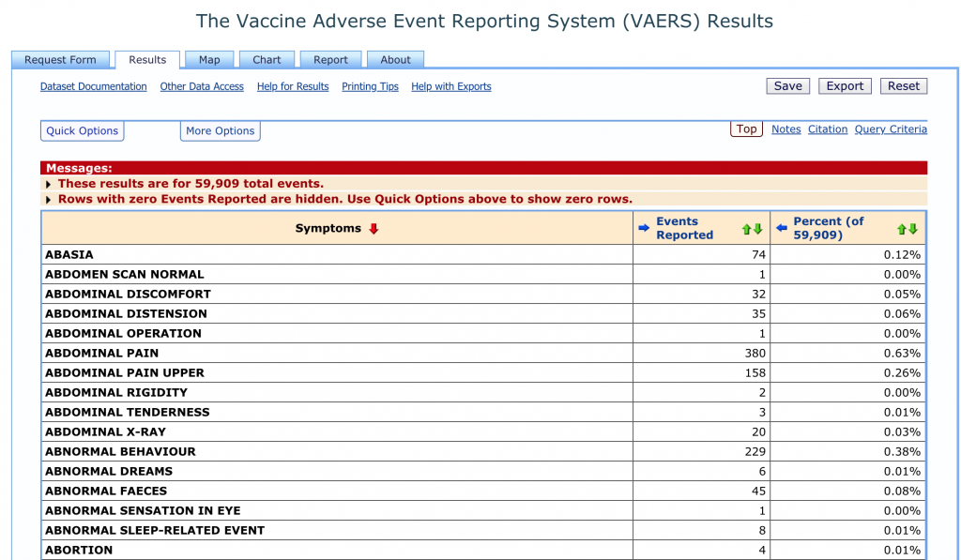Open More Options
The height and width of the screenshot is (560, 961).
(x=220, y=130)
